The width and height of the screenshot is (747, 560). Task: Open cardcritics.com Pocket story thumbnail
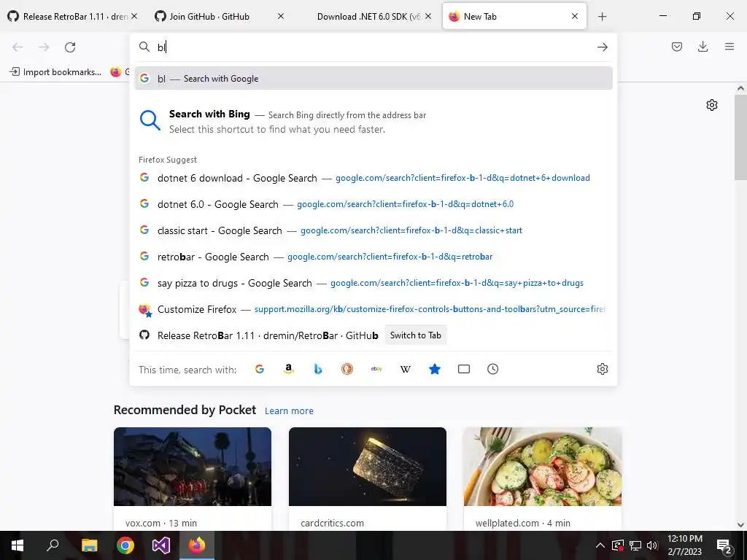368,467
